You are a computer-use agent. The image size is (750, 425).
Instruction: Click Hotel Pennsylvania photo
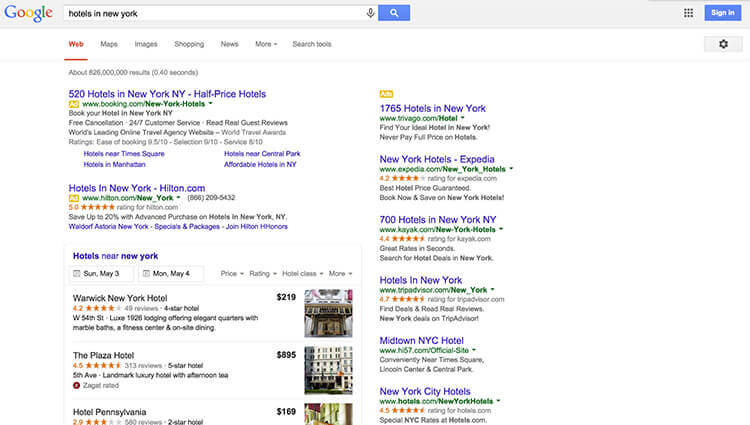coord(328,414)
